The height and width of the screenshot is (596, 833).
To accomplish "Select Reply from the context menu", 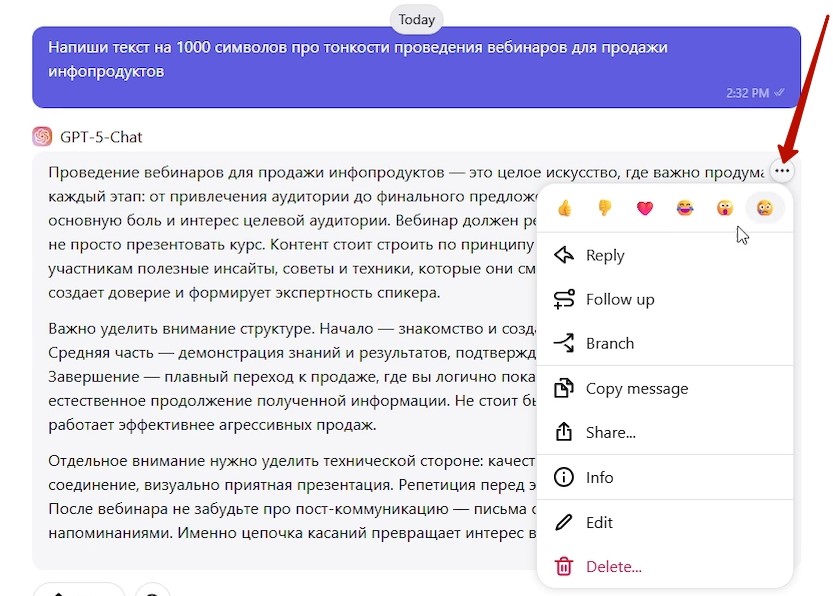I will (604, 255).
